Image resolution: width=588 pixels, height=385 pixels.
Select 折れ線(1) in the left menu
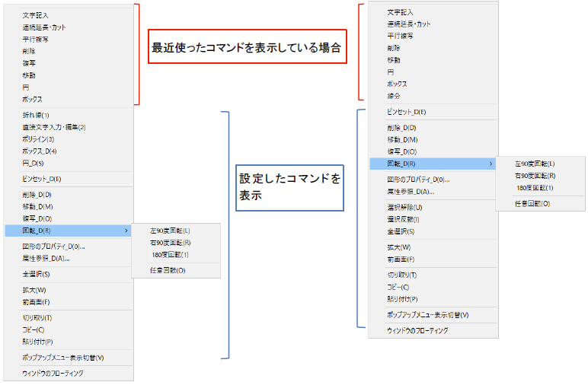tap(36, 115)
